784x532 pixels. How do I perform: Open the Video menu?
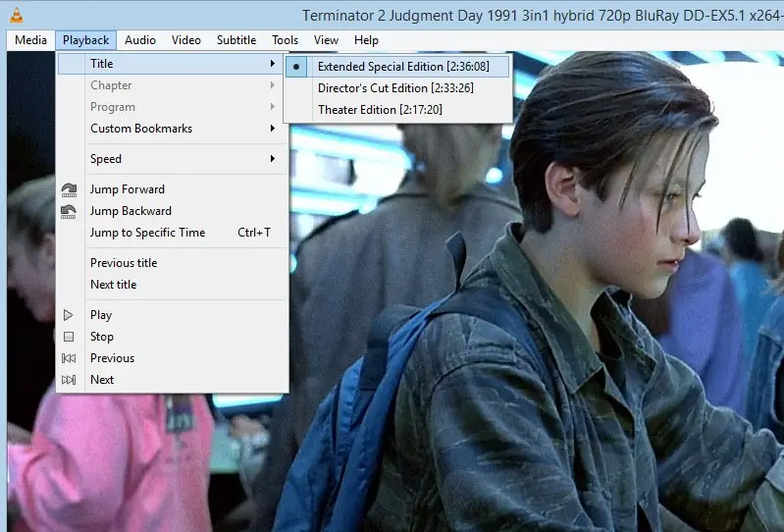(x=186, y=40)
